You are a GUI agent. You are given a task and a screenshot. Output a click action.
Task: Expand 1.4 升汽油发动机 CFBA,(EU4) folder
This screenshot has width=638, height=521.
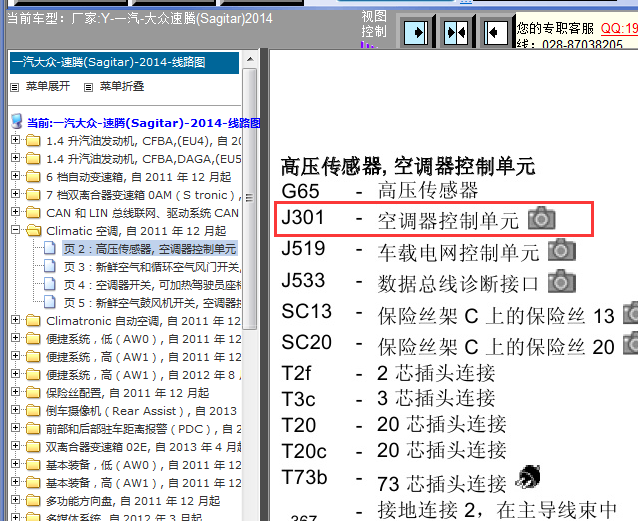15,140
